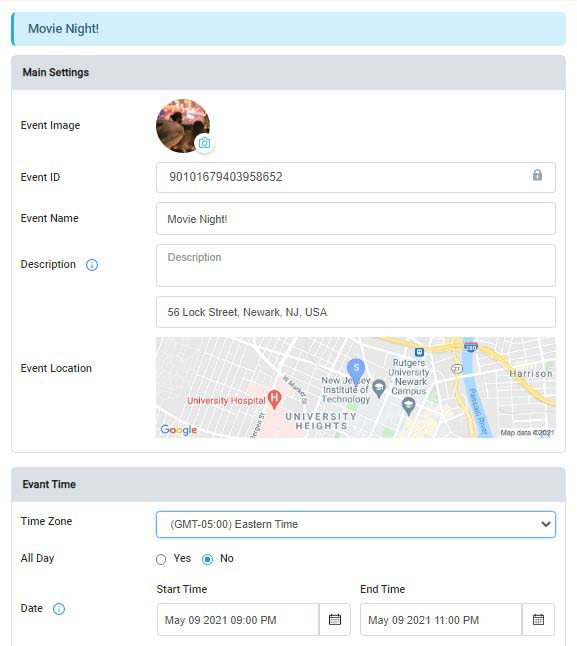Click the lock icon in Event ID field
This screenshot has width=577, height=646.
tap(537, 175)
